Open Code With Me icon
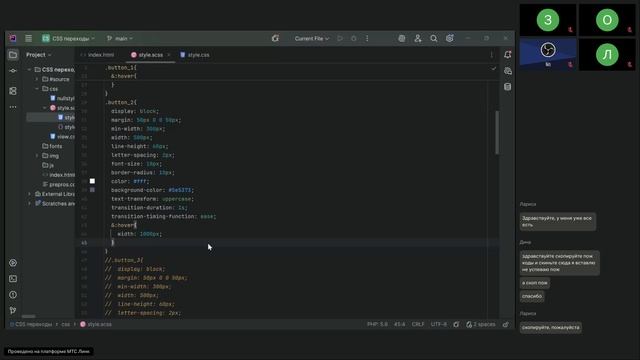Screen dimensions: 640x360 pyautogui.click(x=418, y=38)
